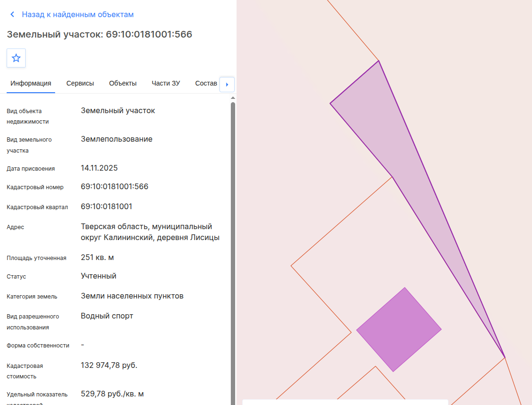532x405 pixels.
Task: Switch to the Объекты tab
Action: (x=123, y=84)
